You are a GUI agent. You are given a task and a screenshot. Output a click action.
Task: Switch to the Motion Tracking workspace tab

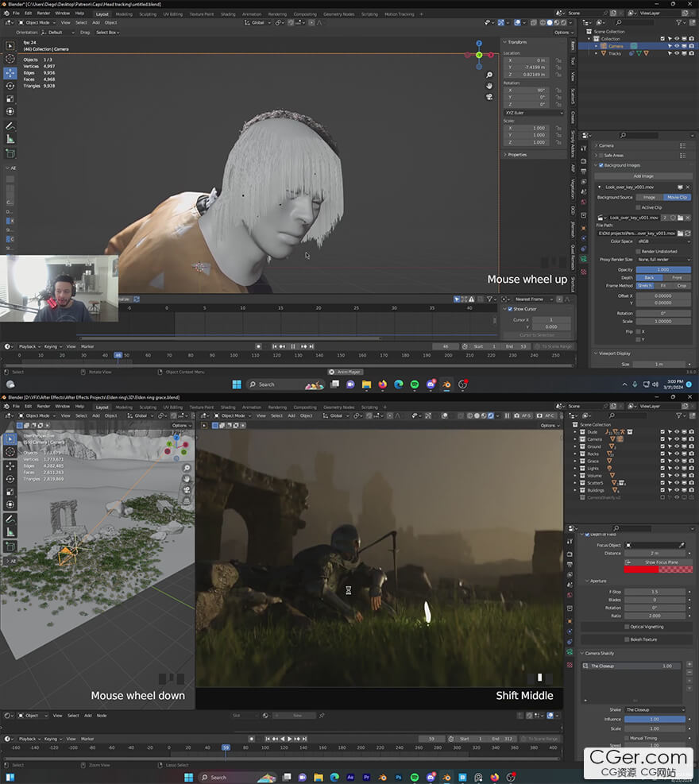point(399,14)
